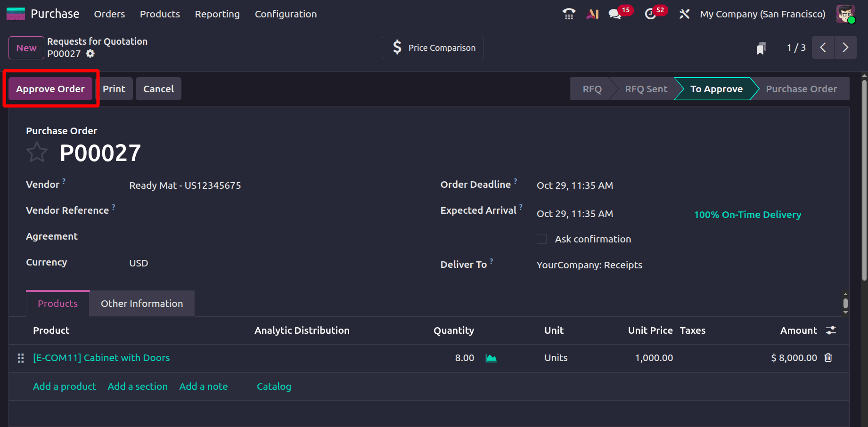Screen dimensions: 868x427
Task: Click the AI assistant icon in the top bar
Action: click(592, 14)
